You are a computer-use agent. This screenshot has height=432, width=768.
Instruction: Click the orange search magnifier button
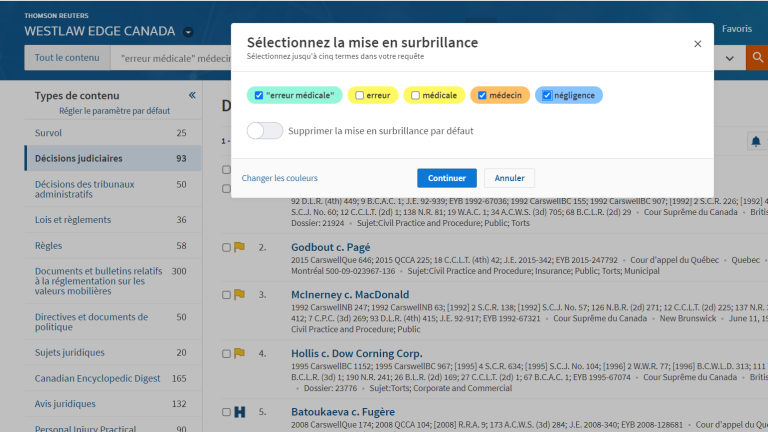(x=757, y=58)
